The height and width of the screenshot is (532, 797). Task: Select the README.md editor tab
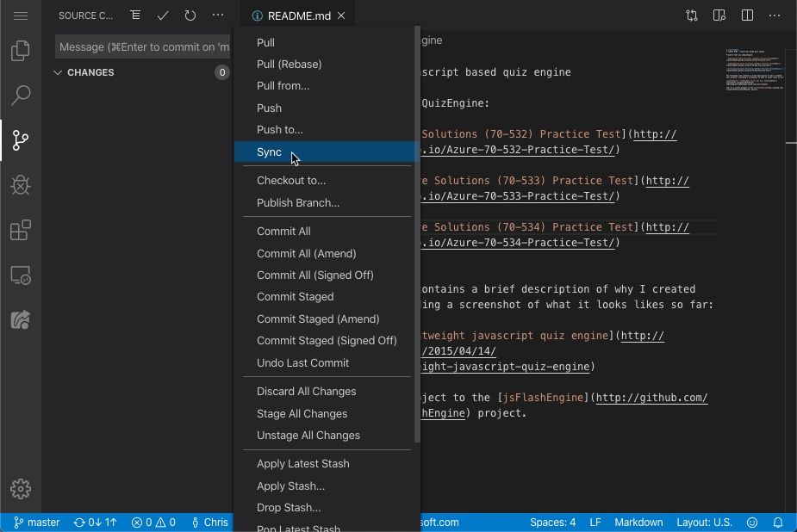tap(298, 15)
